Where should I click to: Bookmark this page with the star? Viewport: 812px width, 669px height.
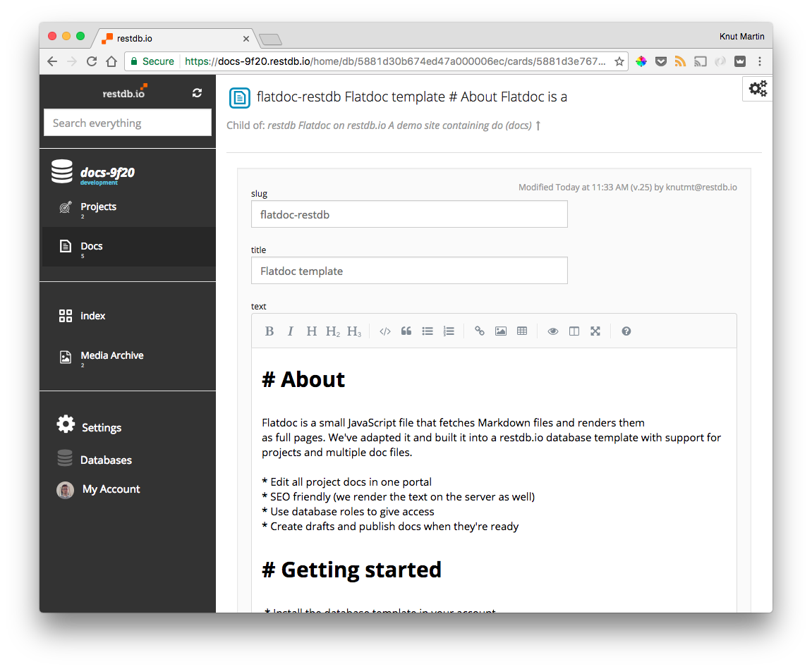tap(619, 61)
